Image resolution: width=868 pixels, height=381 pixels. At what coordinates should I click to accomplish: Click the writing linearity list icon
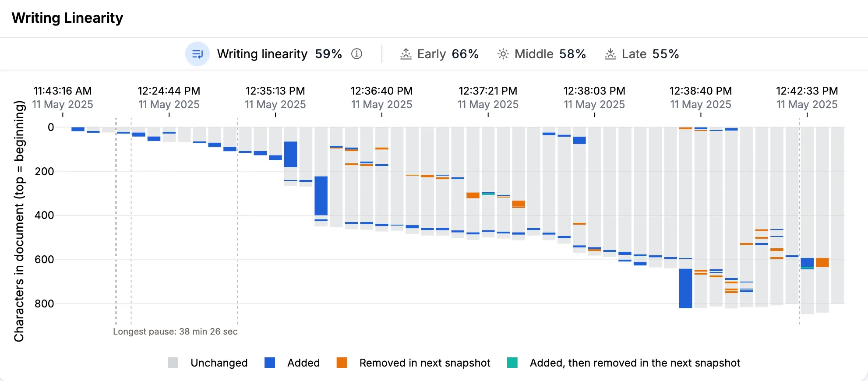click(x=198, y=54)
